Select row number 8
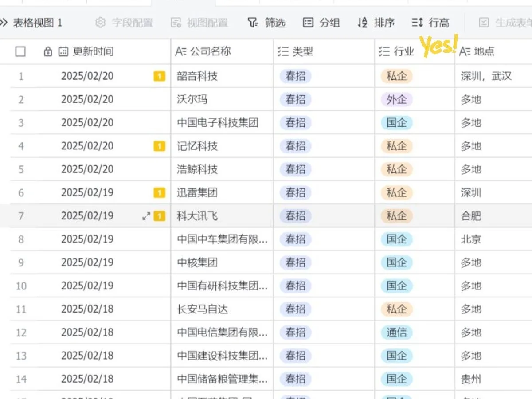Viewport: 532px width, 399px height. pyautogui.click(x=21, y=239)
